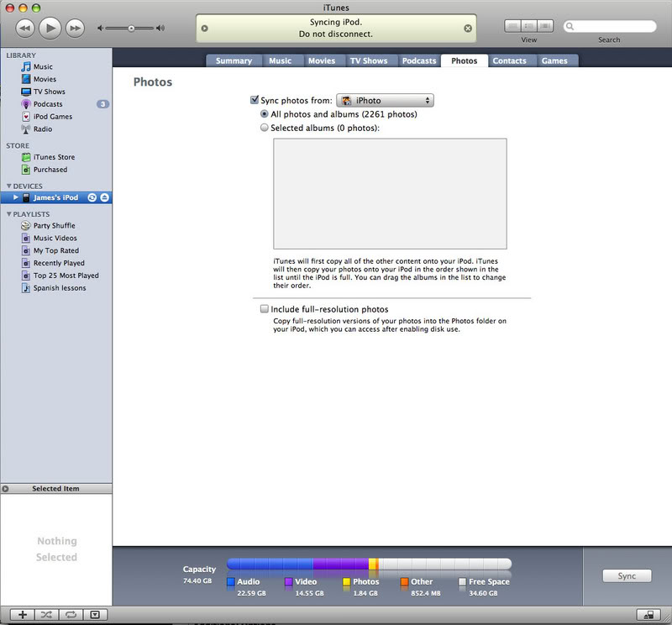
Task: Click the Podcasts unplayed badge showing 3
Action: [102, 104]
